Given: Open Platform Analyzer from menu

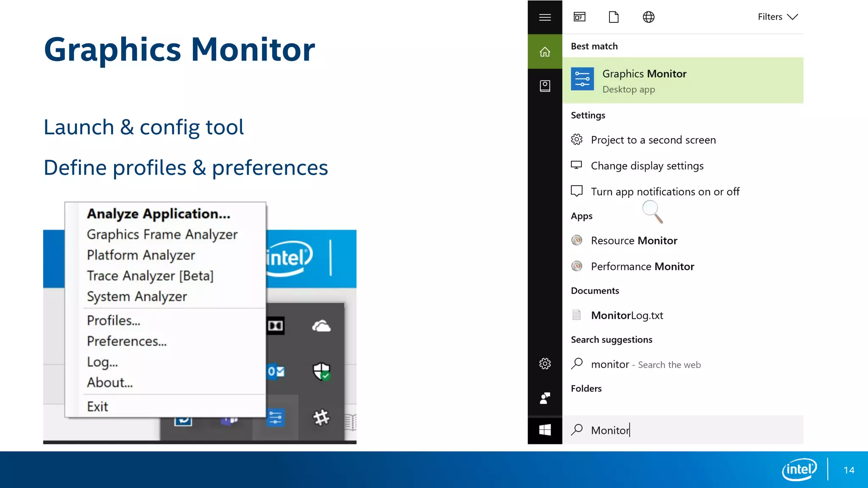Looking at the screenshot, I should pos(141,255).
